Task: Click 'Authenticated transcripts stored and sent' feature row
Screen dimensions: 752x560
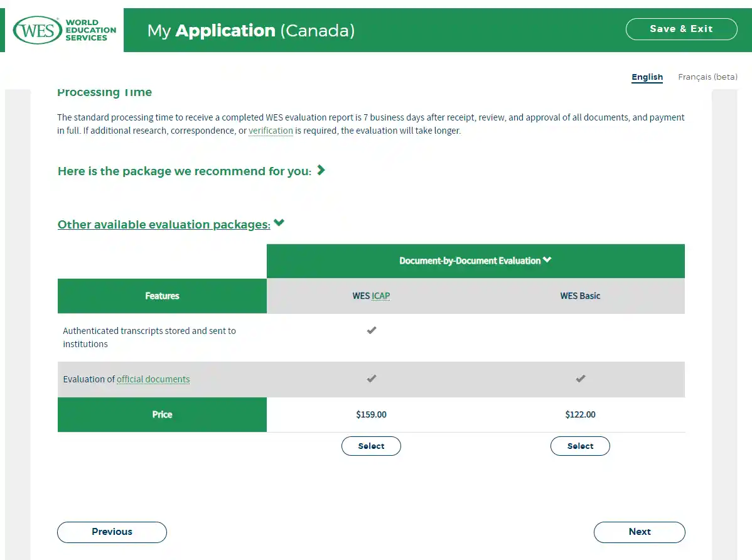Action: click(371, 337)
